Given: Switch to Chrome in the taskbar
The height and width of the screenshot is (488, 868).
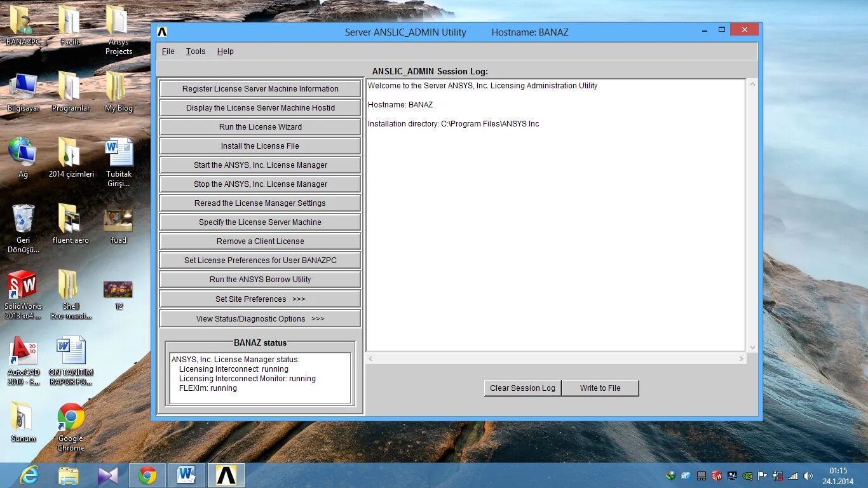Looking at the screenshot, I should click(x=147, y=475).
